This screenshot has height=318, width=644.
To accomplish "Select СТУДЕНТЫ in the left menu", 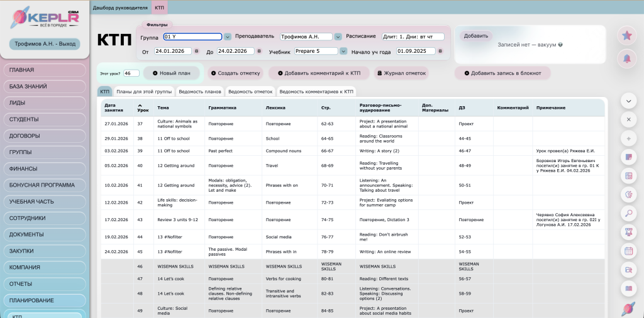I will point(44,119).
